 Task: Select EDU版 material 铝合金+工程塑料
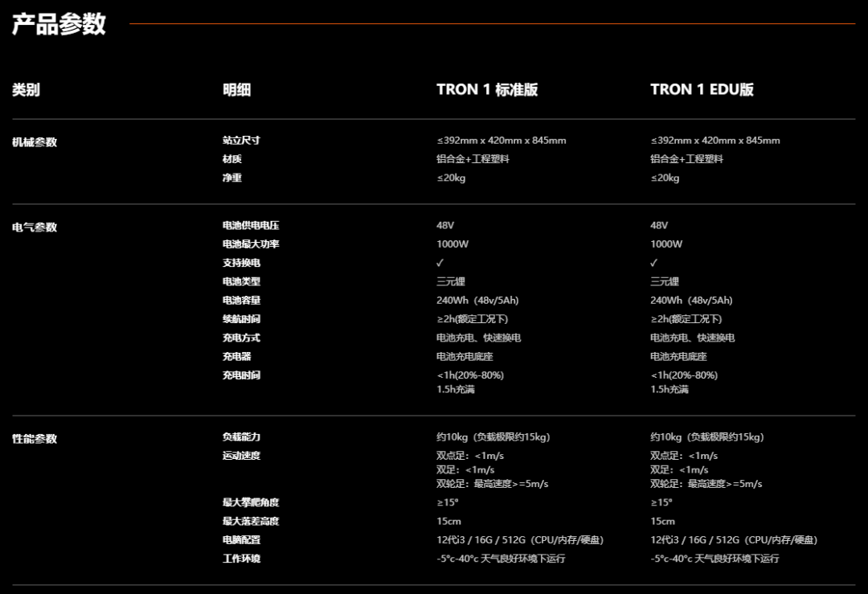686,159
